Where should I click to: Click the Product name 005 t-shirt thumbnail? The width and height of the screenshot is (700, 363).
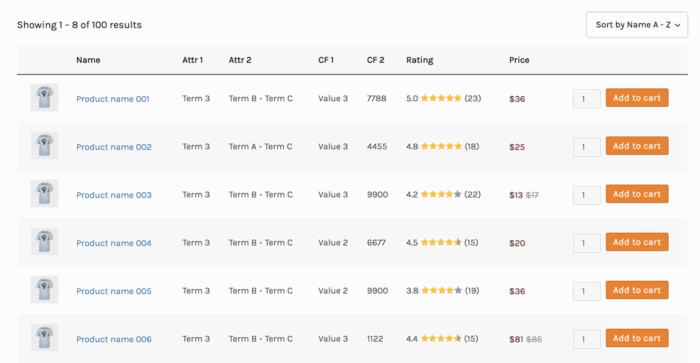[44, 290]
